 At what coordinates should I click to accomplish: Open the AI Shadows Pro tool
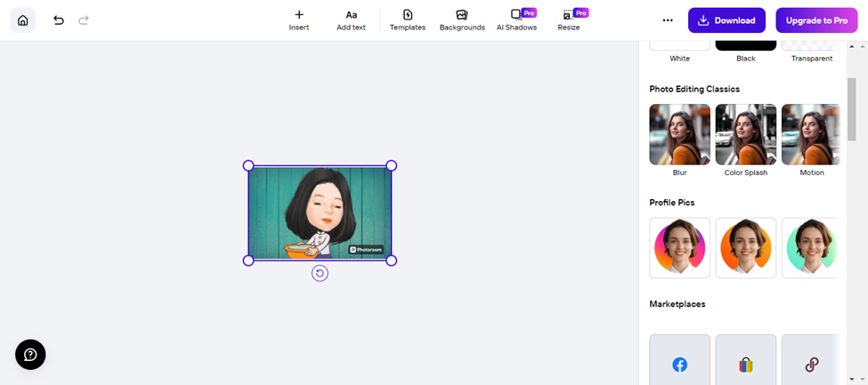point(517,20)
